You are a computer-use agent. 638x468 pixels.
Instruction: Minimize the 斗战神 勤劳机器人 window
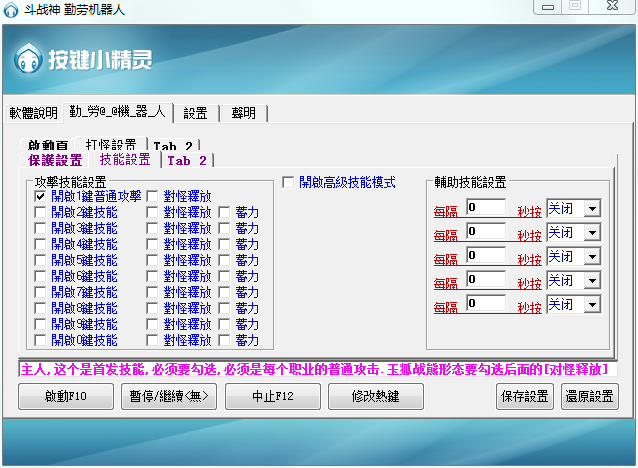coord(546,8)
